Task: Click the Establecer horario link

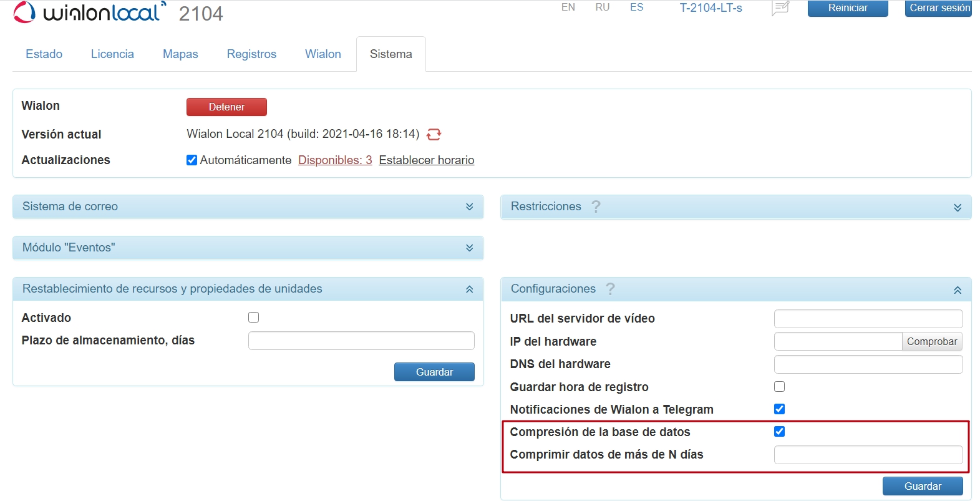Action: pyautogui.click(x=427, y=160)
